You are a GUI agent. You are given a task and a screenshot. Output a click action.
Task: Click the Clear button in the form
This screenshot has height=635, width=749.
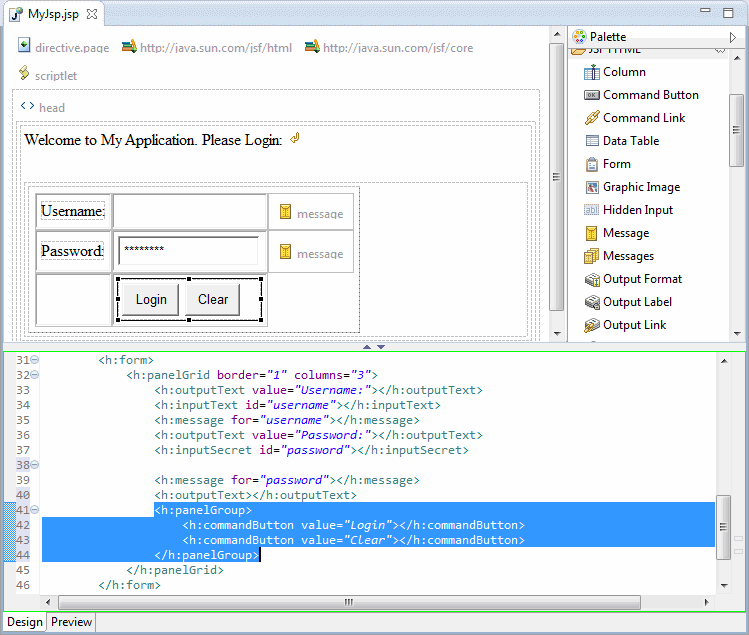[213, 299]
